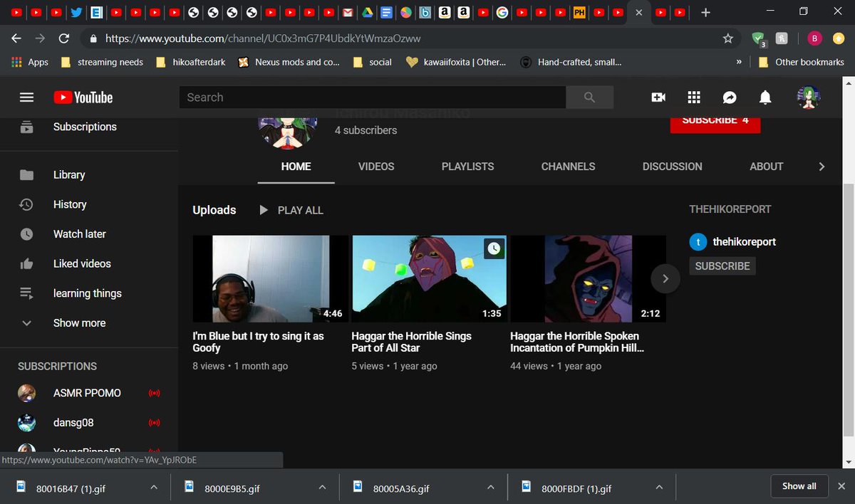Image resolution: width=855 pixels, height=504 pixels.
Task: Switch to the VIDEOS channel tab
Action: coord(376,167)
